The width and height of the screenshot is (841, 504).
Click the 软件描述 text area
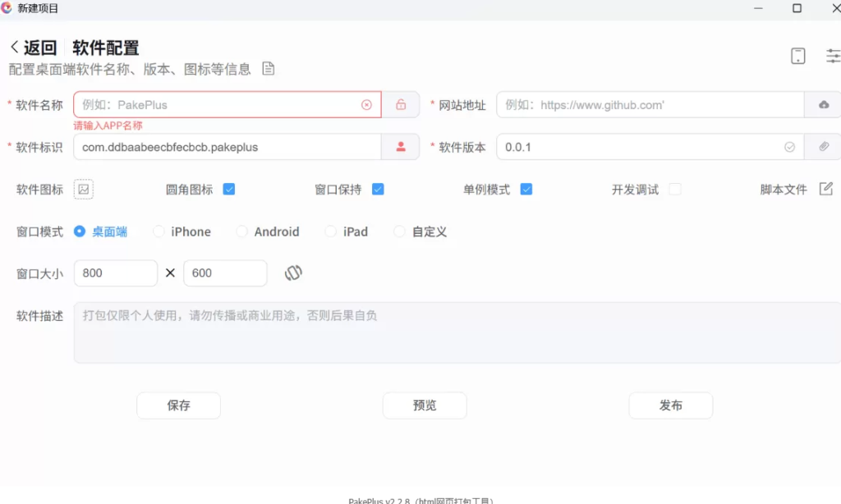457,332
